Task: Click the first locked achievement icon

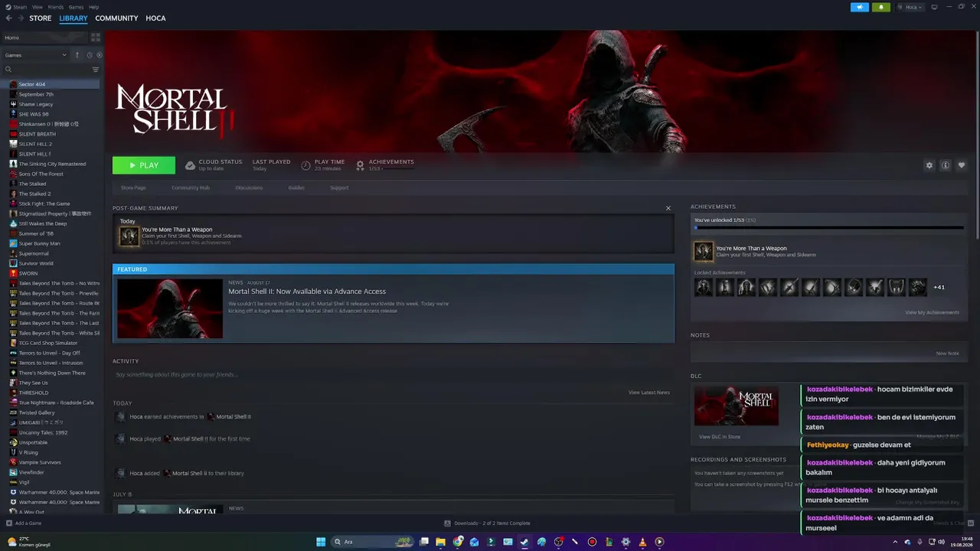Action: pos(704,287)
